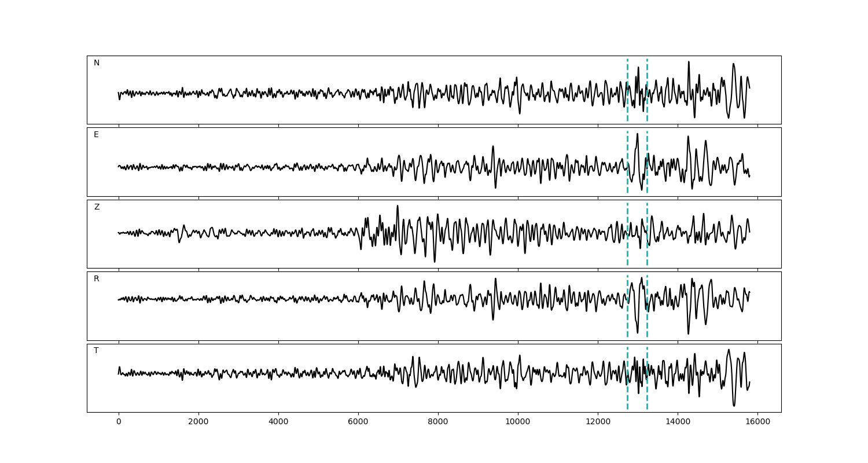Click the Z component label
868x463 pixels.
[97, 207]
